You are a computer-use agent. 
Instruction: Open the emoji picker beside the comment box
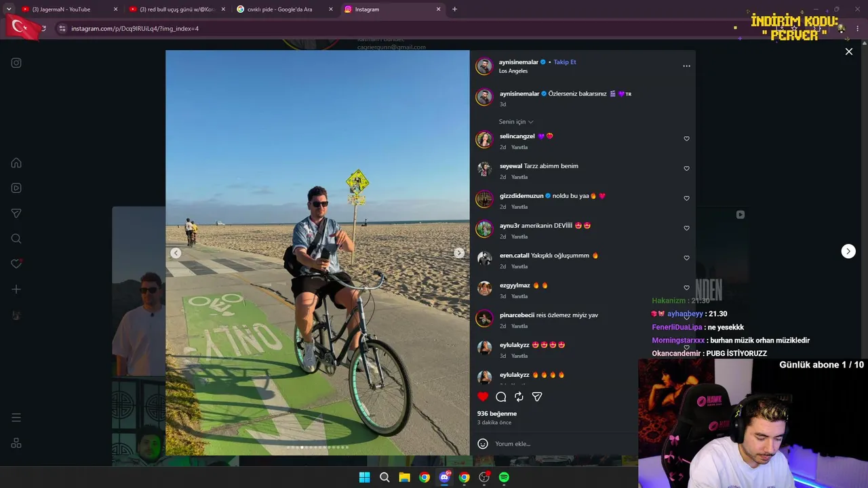[x=483, y=444]
